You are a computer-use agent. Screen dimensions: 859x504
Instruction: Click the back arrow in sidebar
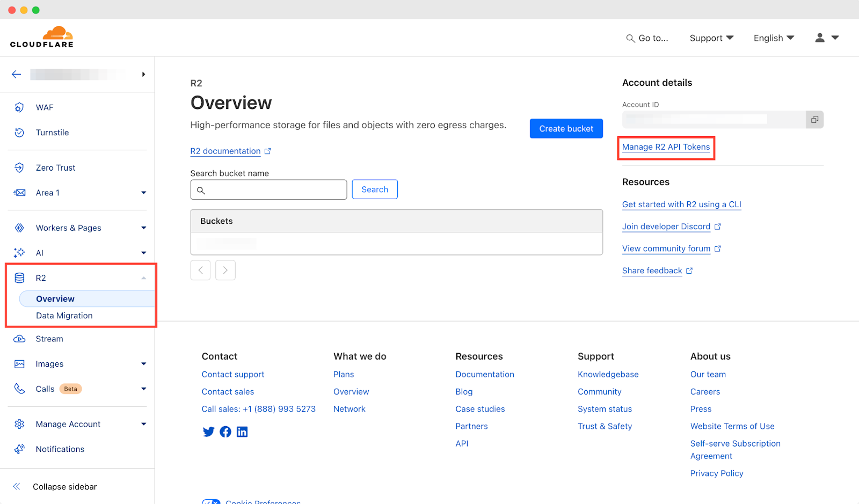pos(17,74)
